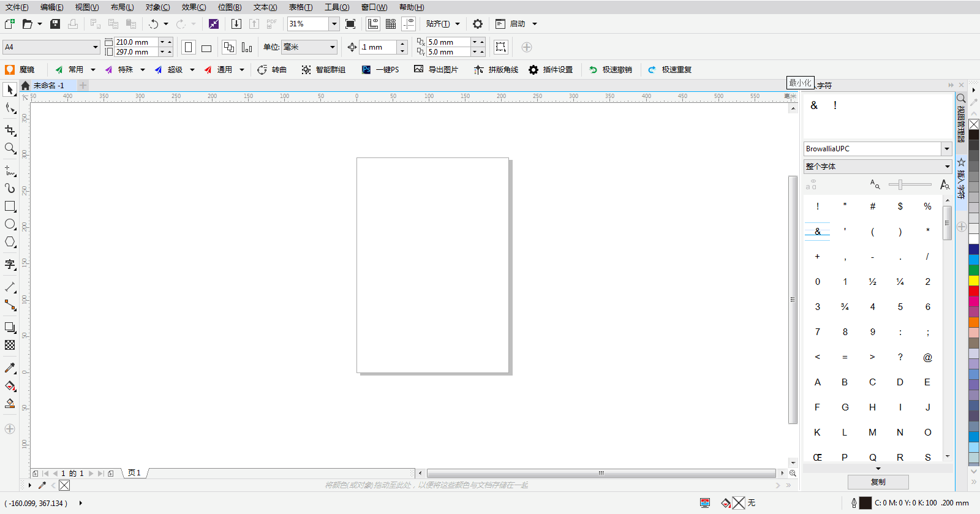Click the Save icon in toolbar
Viewport: 980px width, 514px height.
[x=55, y=24]
